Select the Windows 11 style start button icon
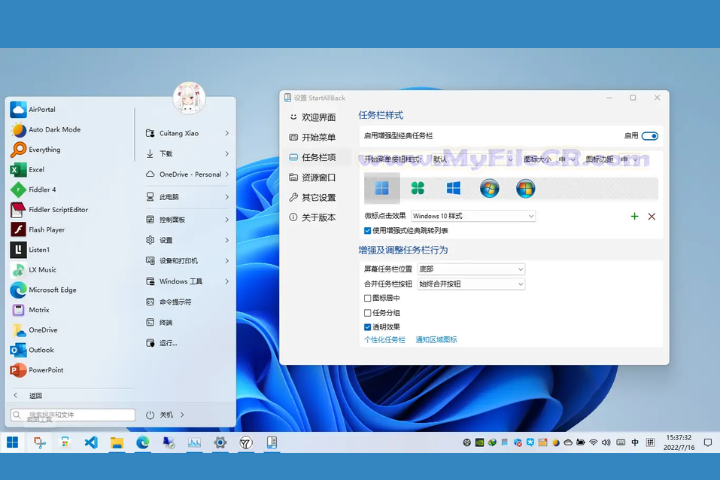 point(382,188)
